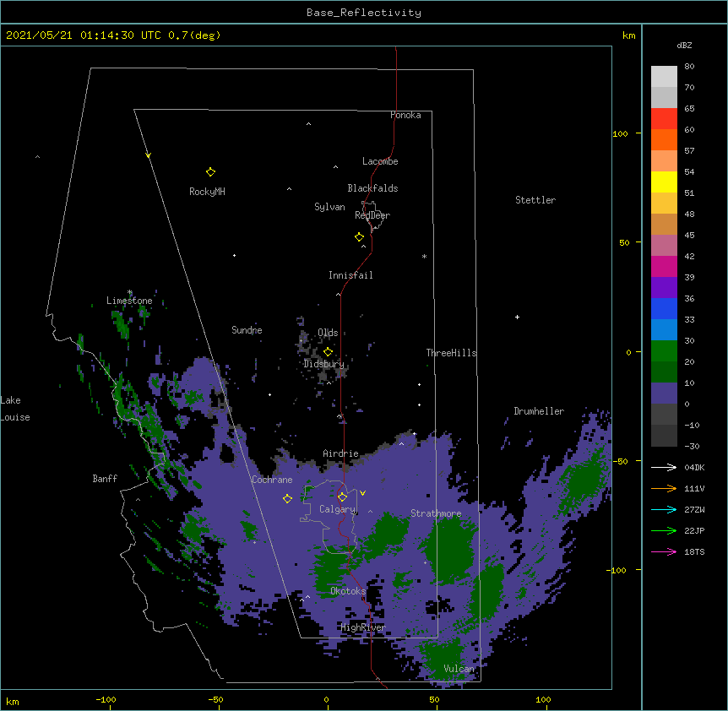Click the Olds label

point(328,333)
